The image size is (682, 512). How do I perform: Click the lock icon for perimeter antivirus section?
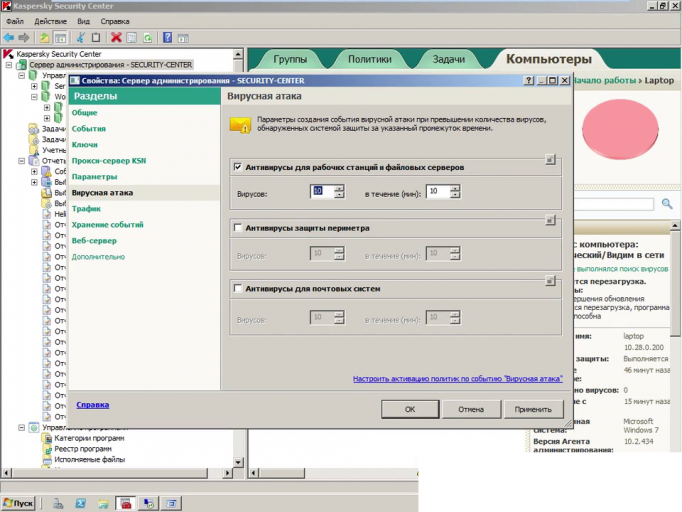click(x=550, y=220)
